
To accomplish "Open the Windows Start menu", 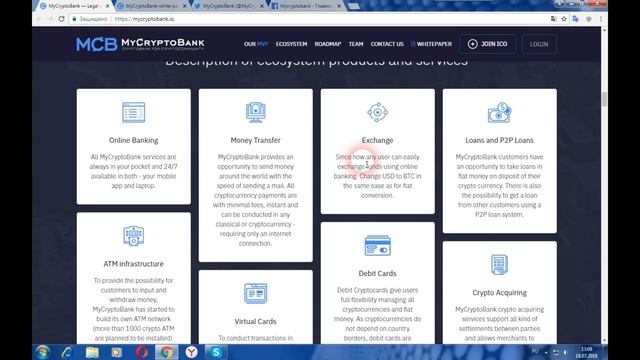I will click(x=42, y=352).
